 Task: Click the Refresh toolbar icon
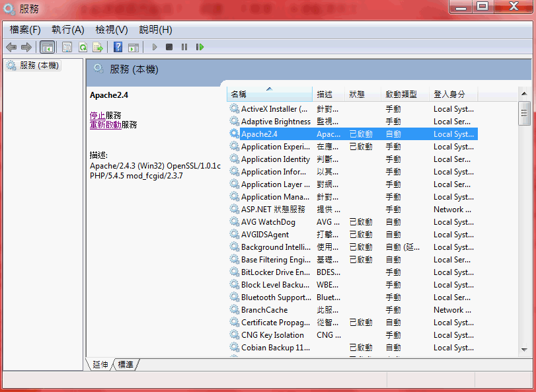83,47
